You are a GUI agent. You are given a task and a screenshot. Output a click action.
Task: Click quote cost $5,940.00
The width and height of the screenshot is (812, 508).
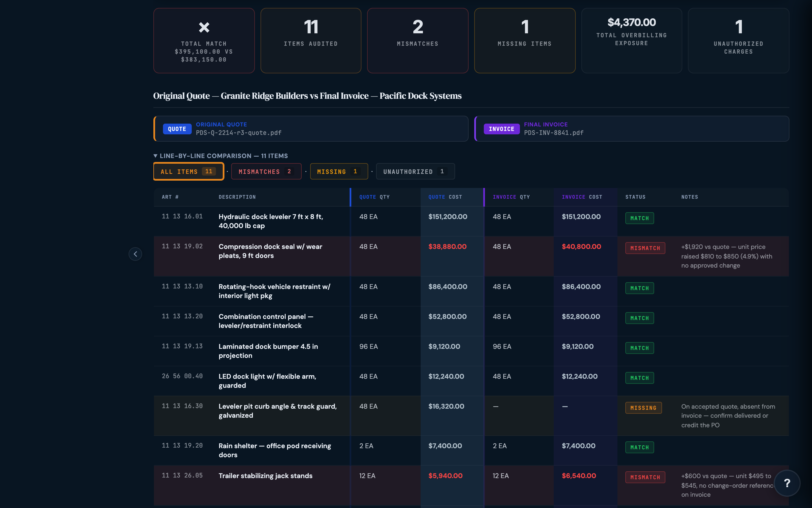click(x=445, y=476)
